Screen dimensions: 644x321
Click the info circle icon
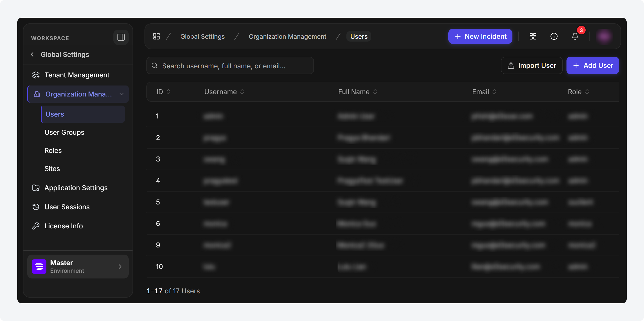point(554,37)
